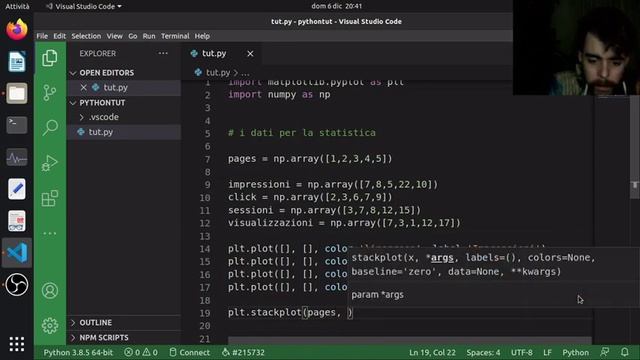The width and height of the screenshot is (640, 360).
Task: Change end of line sequence LF
Action: (x=547, y=352)
